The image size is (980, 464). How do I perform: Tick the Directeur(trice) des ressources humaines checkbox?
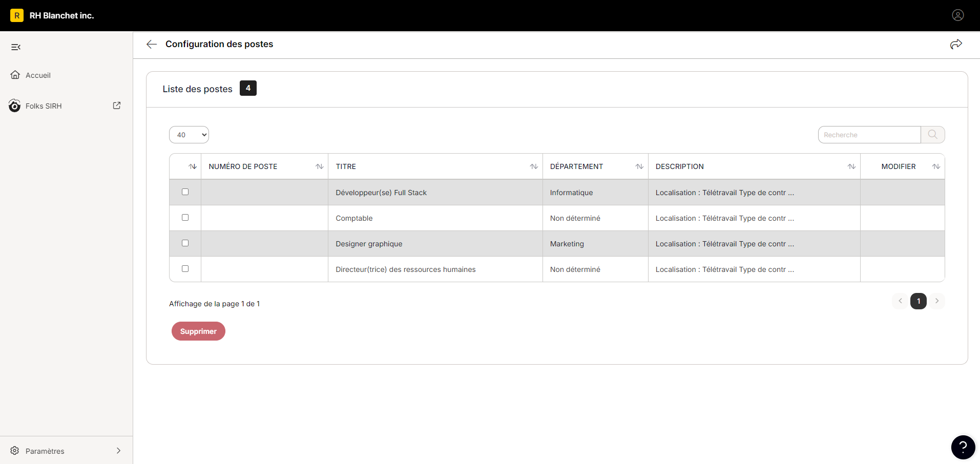(185, 269)
